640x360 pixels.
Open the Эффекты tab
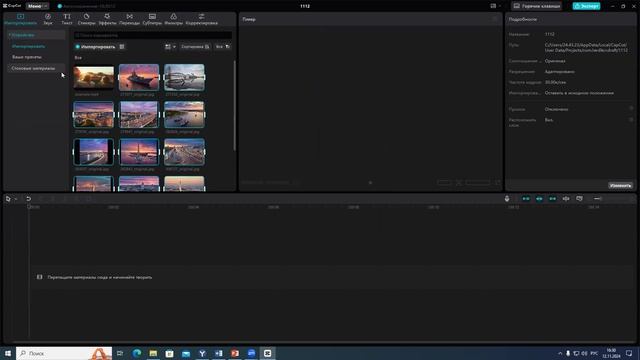point(107,19)
